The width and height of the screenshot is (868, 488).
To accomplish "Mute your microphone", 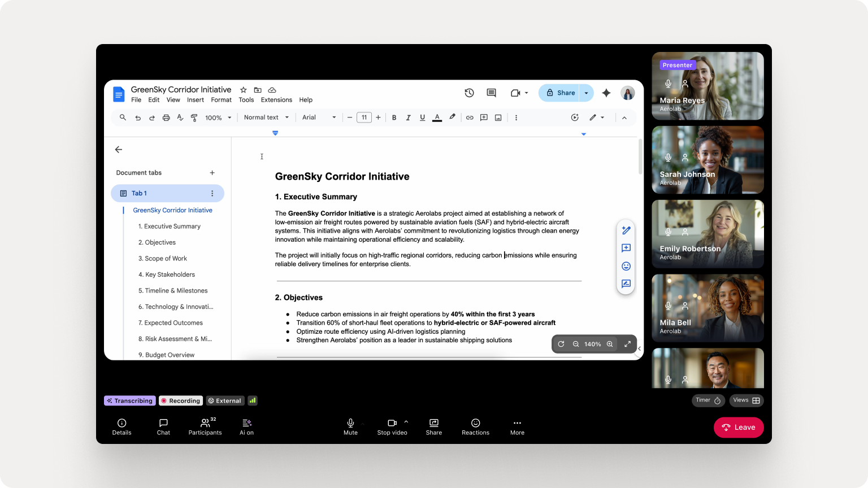I will [350, 426].
